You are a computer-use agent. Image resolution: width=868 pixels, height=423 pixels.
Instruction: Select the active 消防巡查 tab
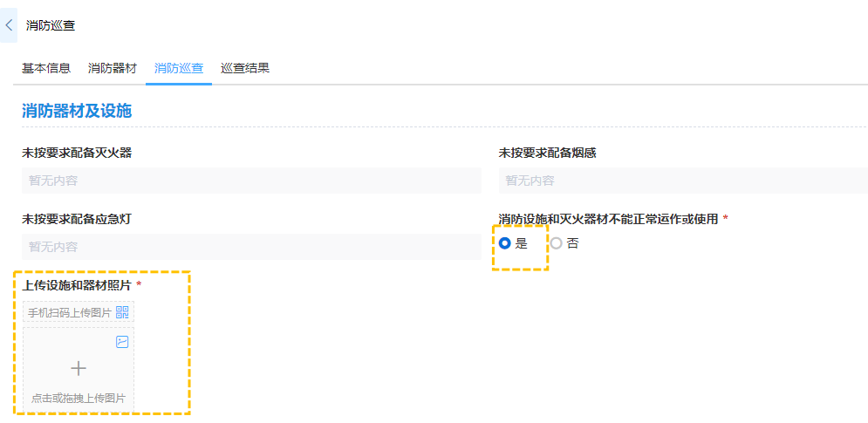pos(179,68)
